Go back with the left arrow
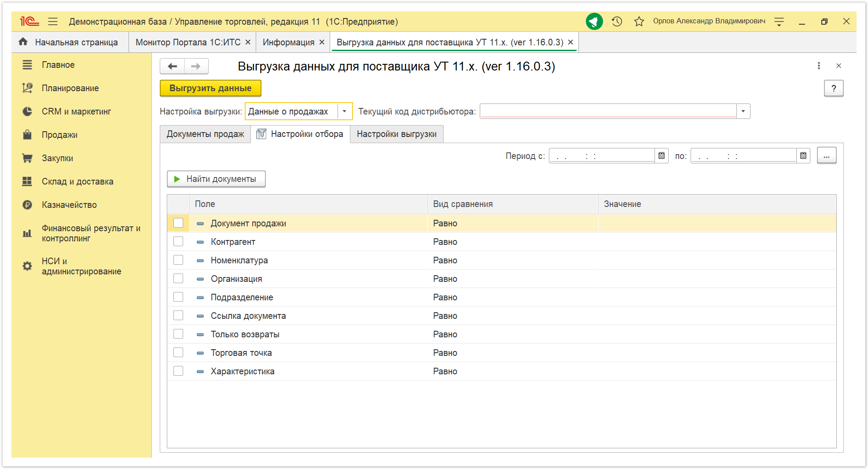 (x=172, y=66)
